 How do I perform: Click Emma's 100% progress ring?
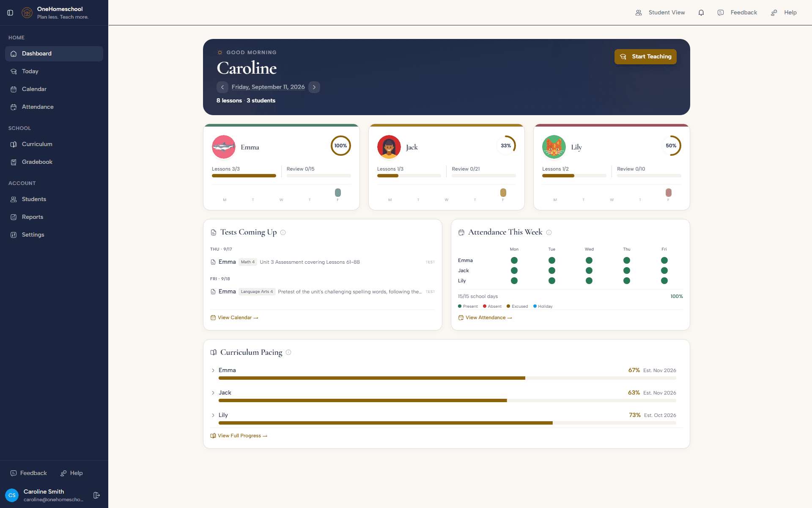[x=341, y=146]
